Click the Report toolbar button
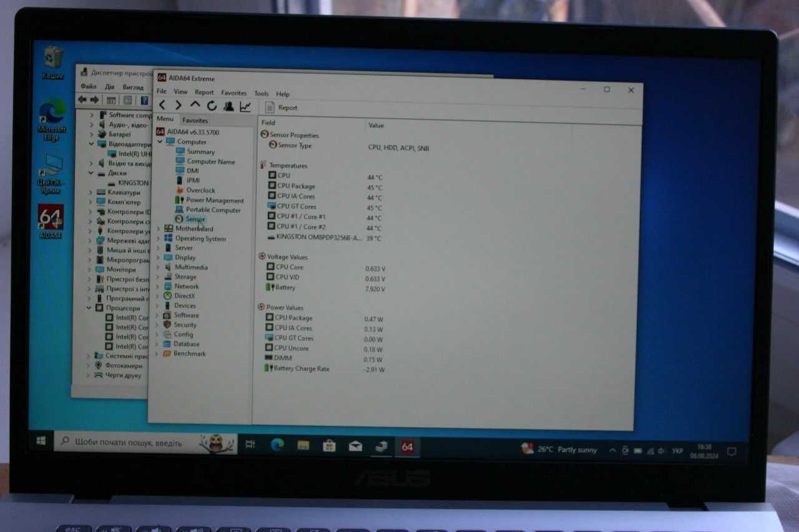 282,107
